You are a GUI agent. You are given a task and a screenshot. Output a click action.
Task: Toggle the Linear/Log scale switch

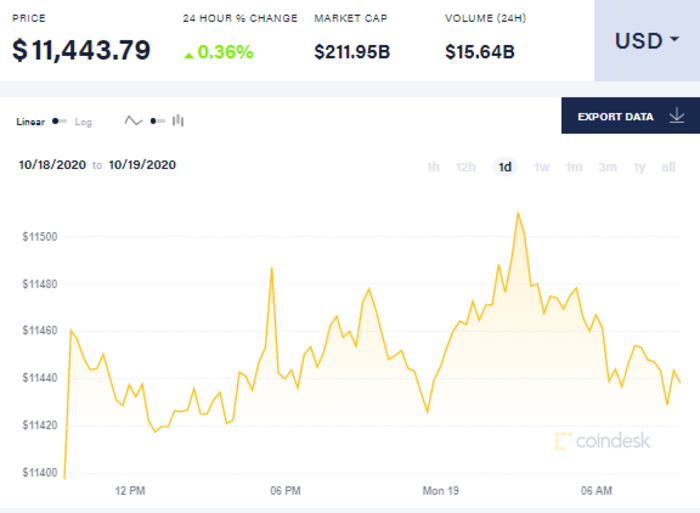coord(60,121)
